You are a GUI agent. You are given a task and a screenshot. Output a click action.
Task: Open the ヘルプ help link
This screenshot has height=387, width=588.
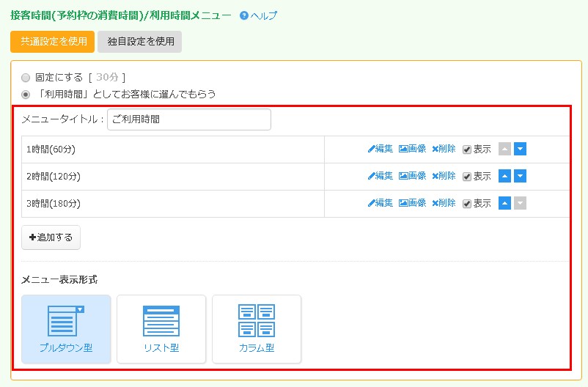point(259,15)
